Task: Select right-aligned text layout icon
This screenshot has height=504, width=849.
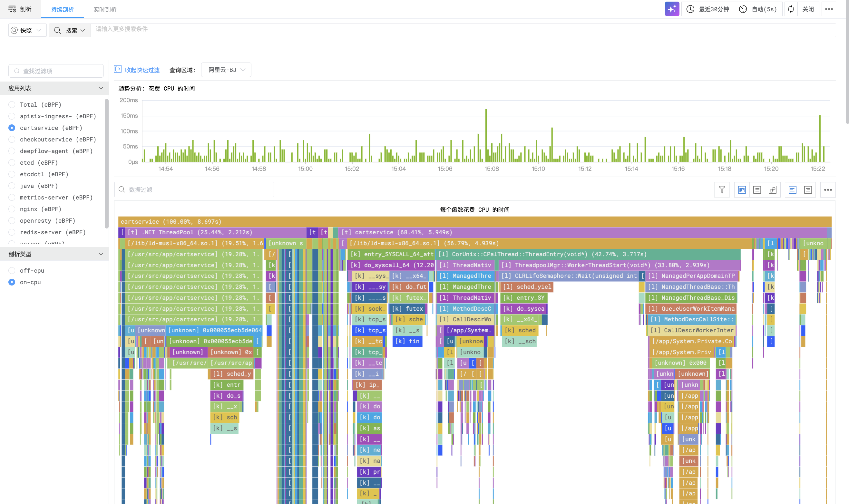Action: pos(808,189)
